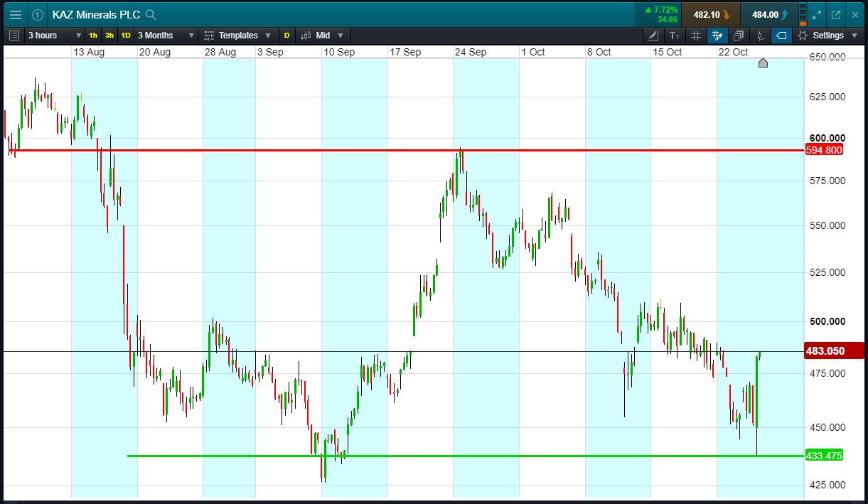Open the 3 hours interval dropdown
This screenshot has height=504, width=868.
pos(55,35)
